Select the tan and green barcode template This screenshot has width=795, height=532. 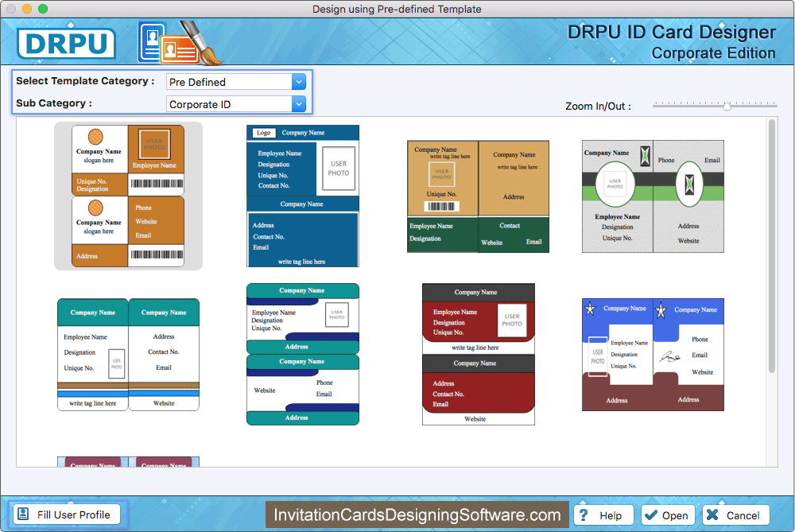[478, 196]
